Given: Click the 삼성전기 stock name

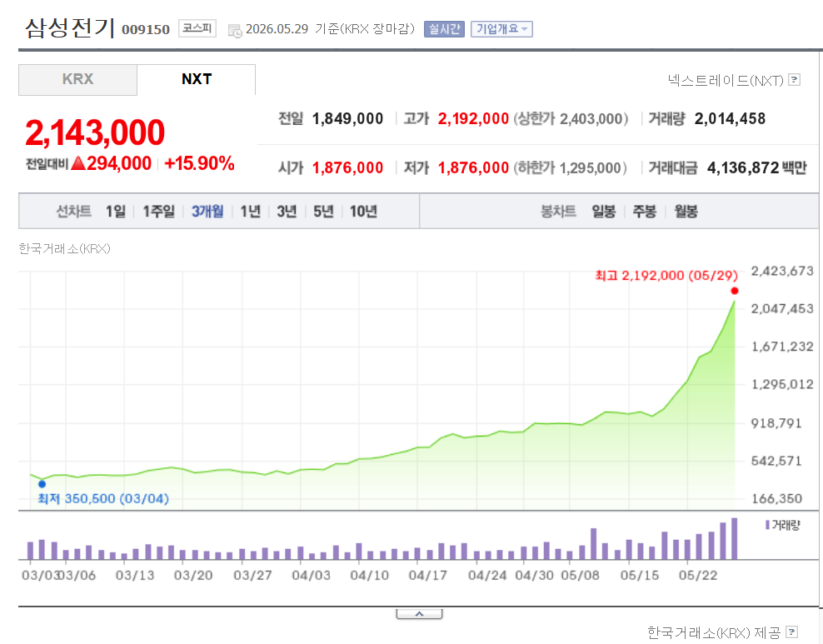Looking at the screenshot, I should pyautogui.click(x=70, y=27).
